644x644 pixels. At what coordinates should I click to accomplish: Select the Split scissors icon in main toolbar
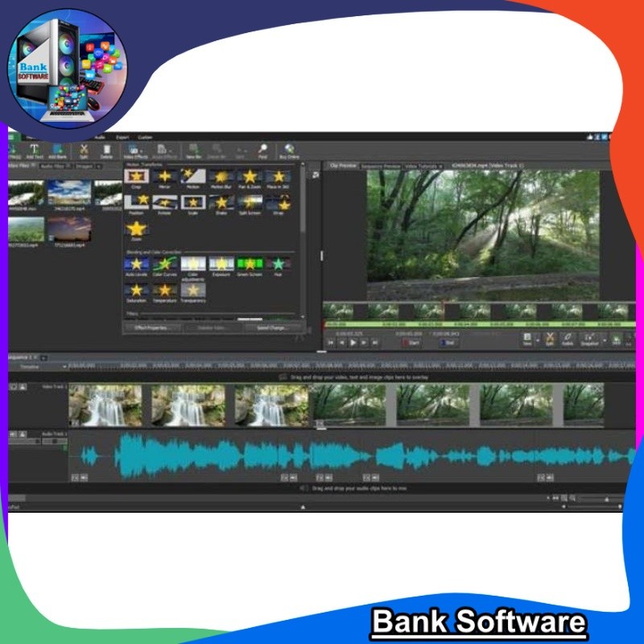pos(84,151)
